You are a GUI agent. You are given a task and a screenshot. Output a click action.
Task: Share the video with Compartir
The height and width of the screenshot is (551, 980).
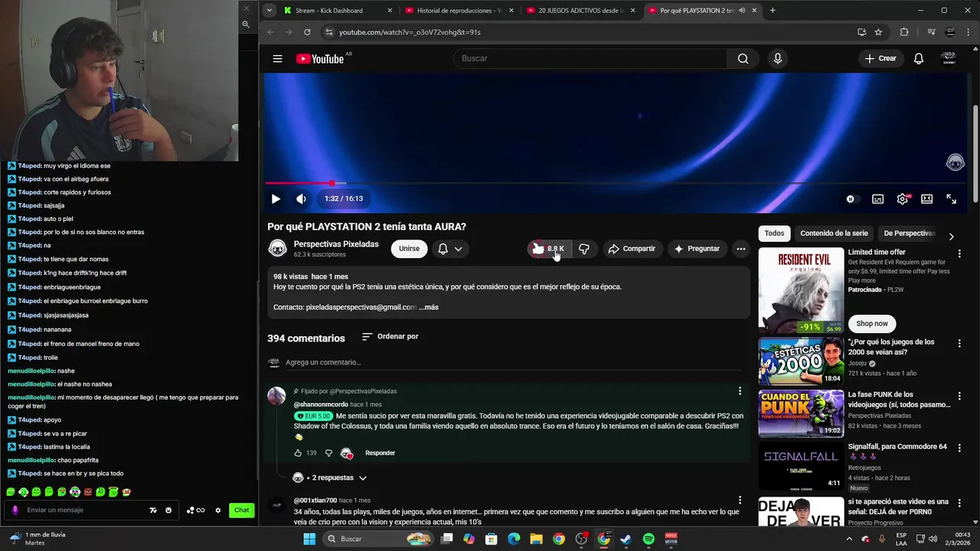click(632, 249)
